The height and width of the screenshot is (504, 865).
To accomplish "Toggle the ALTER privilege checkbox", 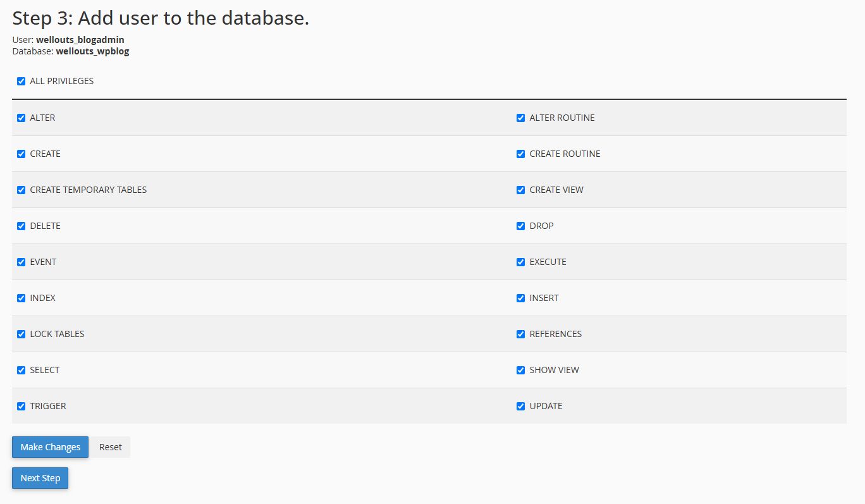I will [21, 118].
